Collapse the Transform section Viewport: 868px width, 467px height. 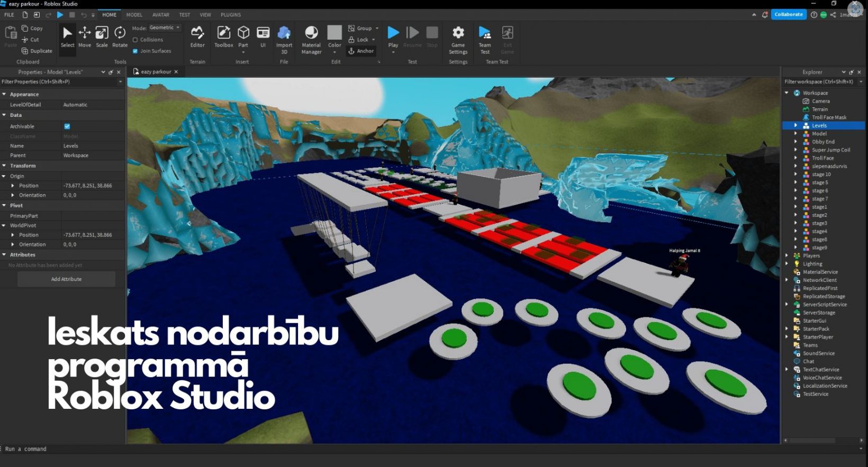(4, 166)
